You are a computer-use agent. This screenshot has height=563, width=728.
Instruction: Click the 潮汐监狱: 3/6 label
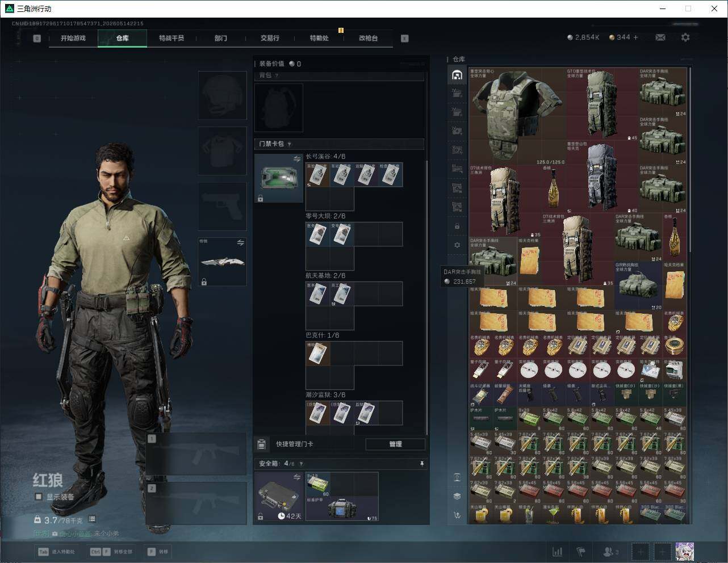(x=325, y=394)
